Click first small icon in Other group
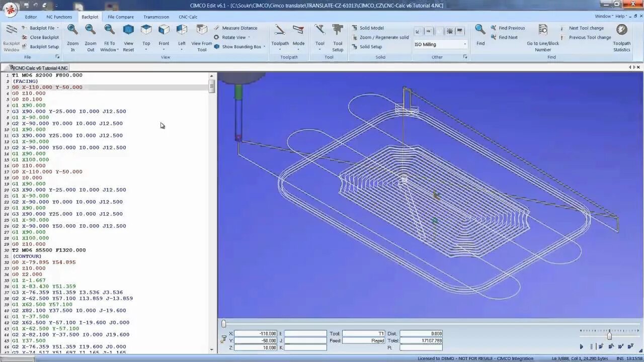The height and width of the screenshot is (362, 644). click(418, 31)
